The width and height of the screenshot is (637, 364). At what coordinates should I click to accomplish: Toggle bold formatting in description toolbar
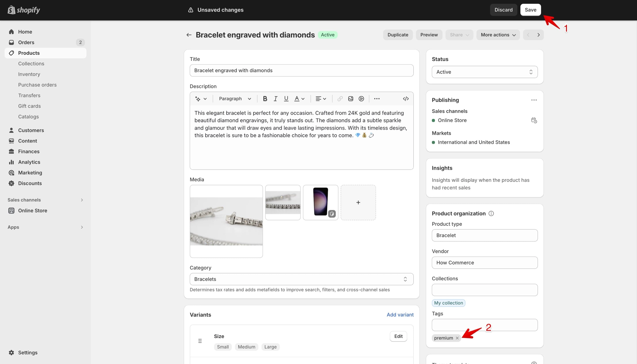tap(265, 99)
